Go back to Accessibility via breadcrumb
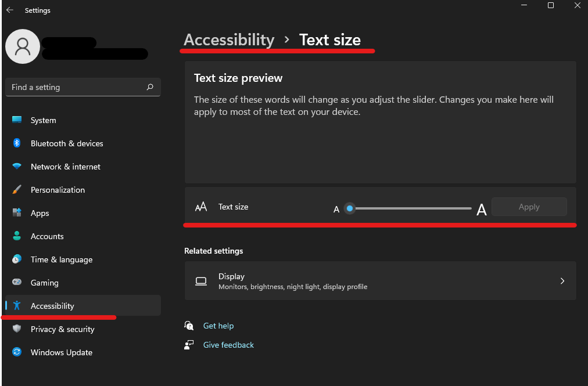Viewport: 588px width, 386px height. click(229, 39)
